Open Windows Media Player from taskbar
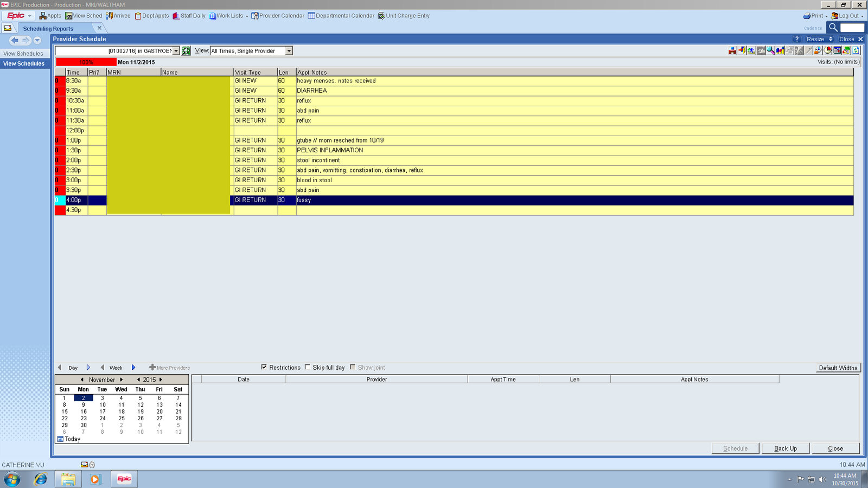Image resolution: width=868 pixels, height=488 pixels. [95, 479]
